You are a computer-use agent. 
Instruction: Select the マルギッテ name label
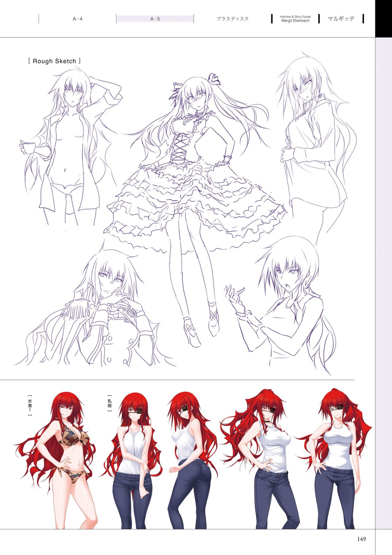click(x=341, y=18)
